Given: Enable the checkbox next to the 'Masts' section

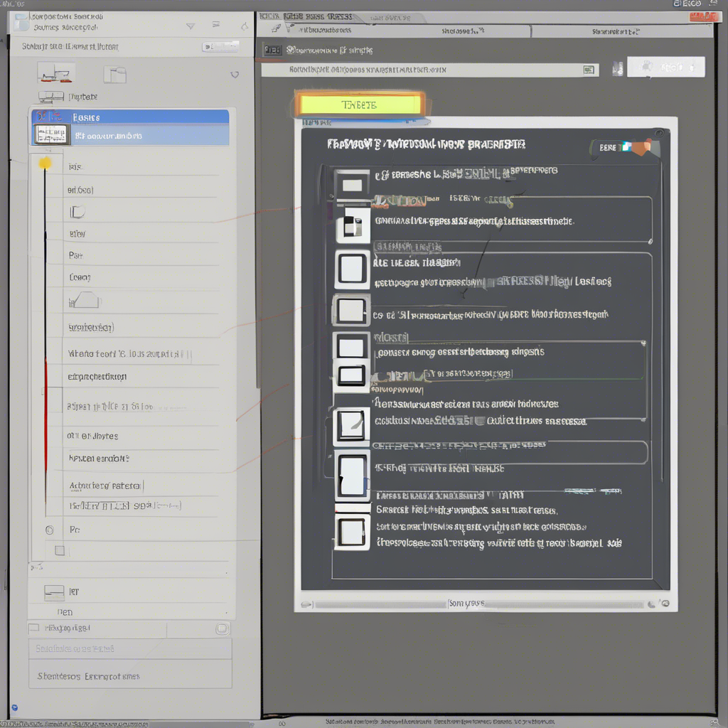Looking at the screenshot, I should [351, 346].
